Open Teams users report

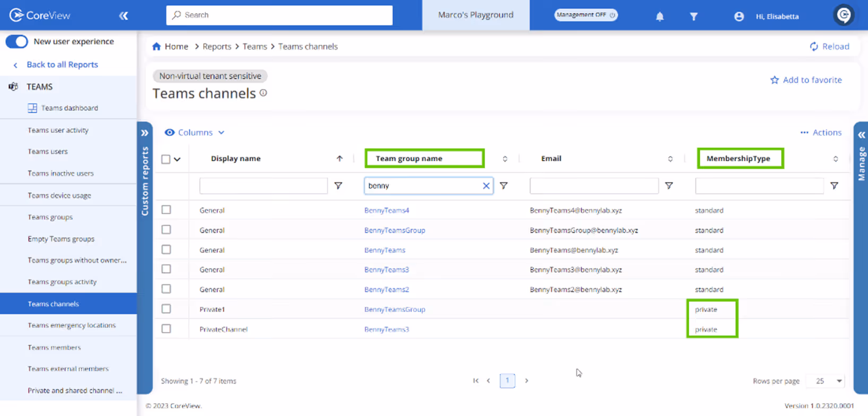pyautogui.click(x=48, y=151)
